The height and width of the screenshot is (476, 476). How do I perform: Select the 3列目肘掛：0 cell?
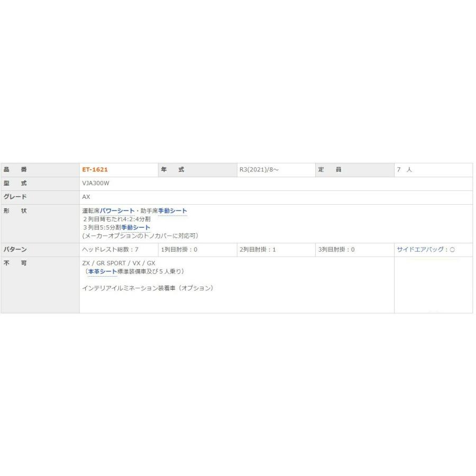355,250
